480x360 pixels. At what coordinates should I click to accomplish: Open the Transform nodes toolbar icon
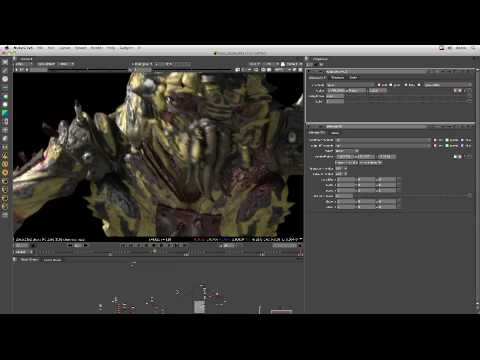point(5,131)
